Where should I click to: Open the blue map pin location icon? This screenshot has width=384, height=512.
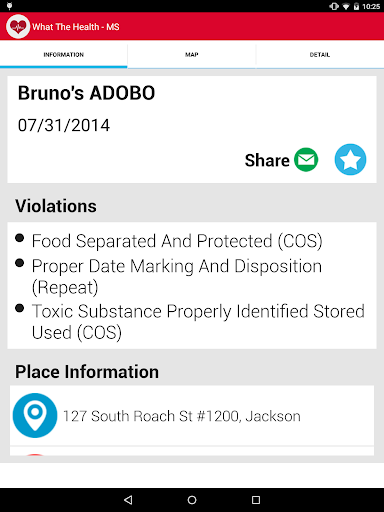point(35,415)
